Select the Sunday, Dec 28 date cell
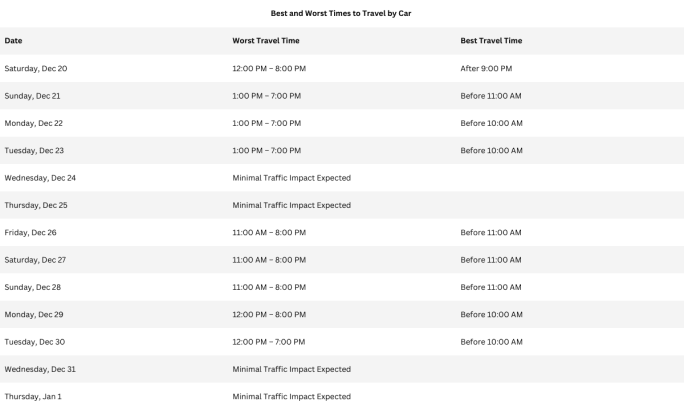Screen dimensions: 684x410 [x=33, y=287]
